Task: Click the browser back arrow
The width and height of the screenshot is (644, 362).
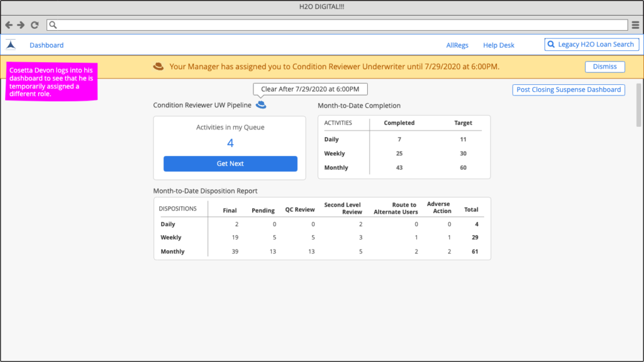Action: tap(9, 25)
